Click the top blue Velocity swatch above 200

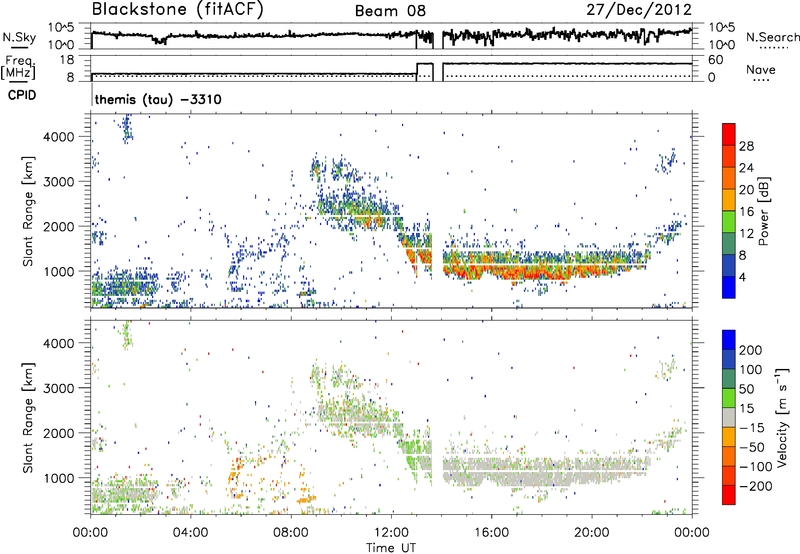(x=729, y=340)
